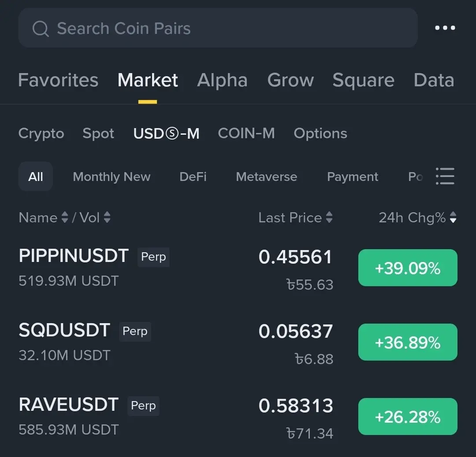
Task: Open the Spot sub-tab
Action: (98, 133)
